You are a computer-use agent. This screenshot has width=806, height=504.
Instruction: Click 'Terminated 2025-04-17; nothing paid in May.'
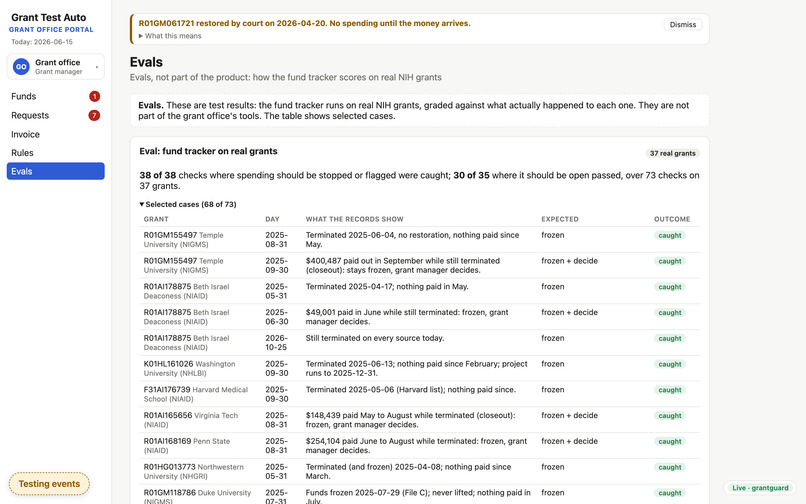[387, 286]
